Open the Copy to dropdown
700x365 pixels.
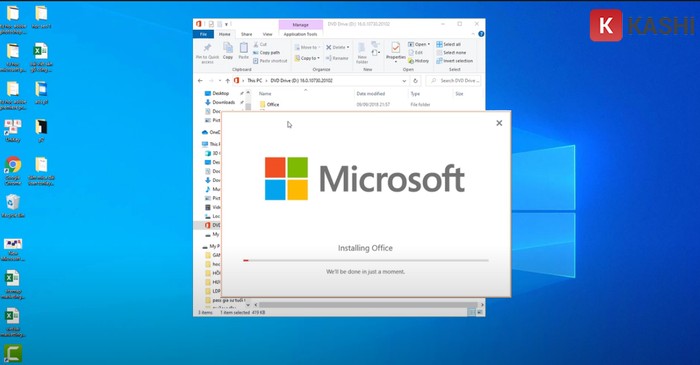pyautogui.click(x=307, y=58)
